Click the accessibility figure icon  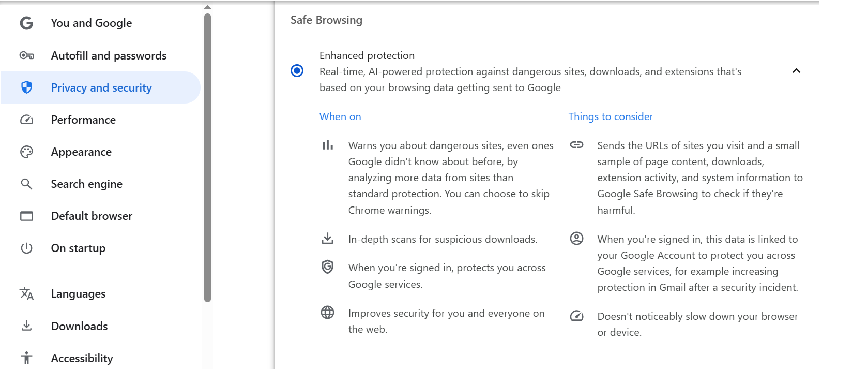tap(26, 358)
